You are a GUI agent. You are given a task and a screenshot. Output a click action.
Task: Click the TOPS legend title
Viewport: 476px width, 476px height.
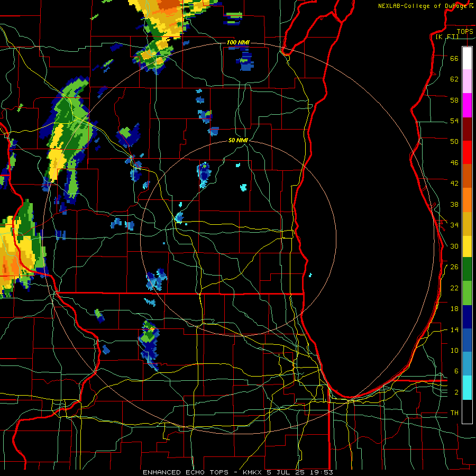[465, 32]
